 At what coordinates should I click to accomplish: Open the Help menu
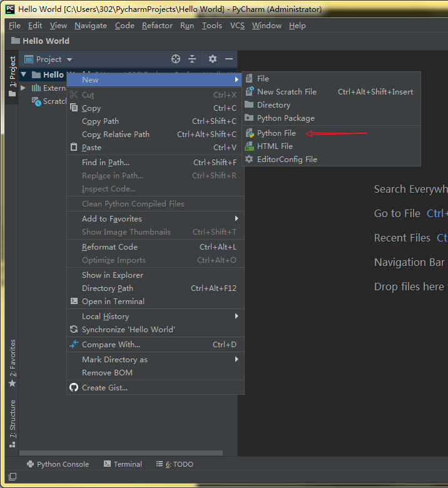pos(297,26)
